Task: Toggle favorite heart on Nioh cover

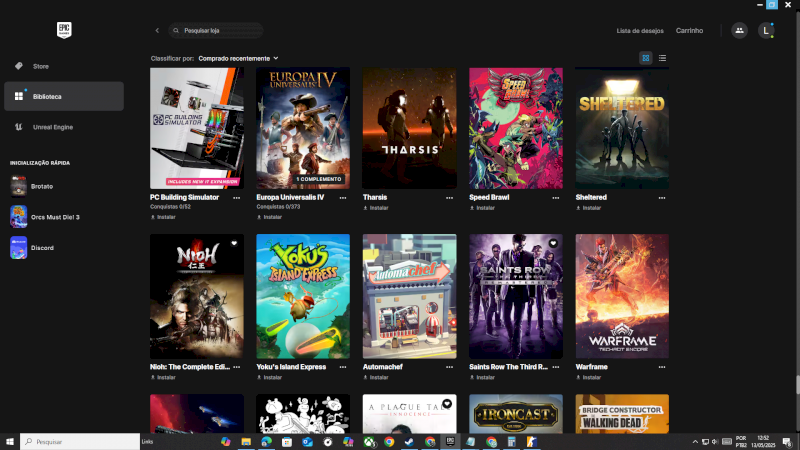Action: [234, 243]
